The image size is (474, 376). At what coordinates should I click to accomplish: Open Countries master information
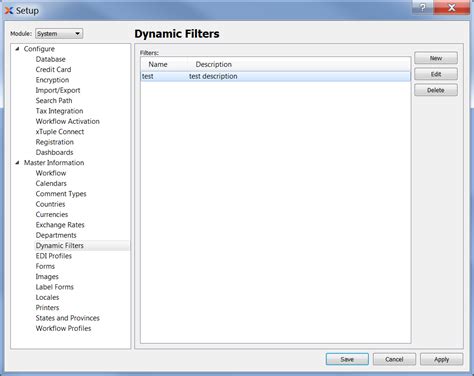click(x=50, y=204)
